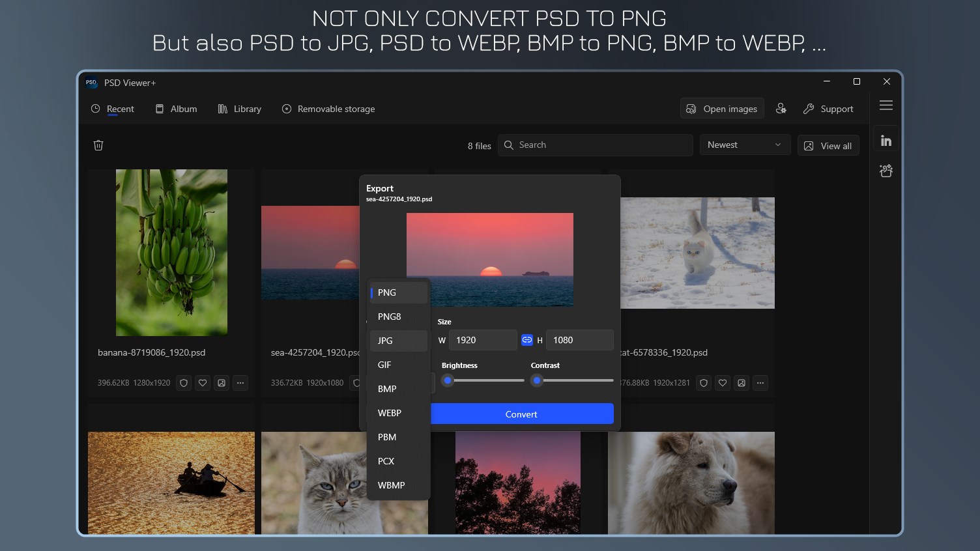
Task: Click the '8 files' count label
Action: coord(480,146)
